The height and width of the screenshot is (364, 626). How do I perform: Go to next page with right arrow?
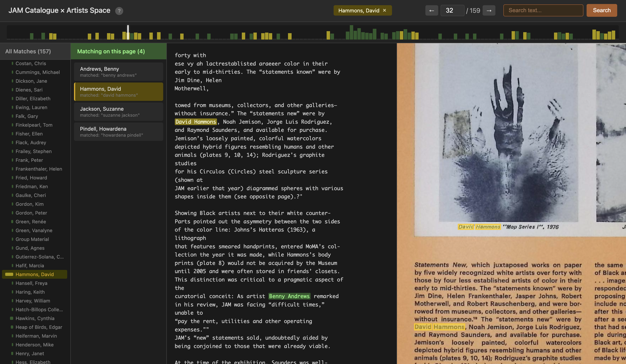coord(489,10)
